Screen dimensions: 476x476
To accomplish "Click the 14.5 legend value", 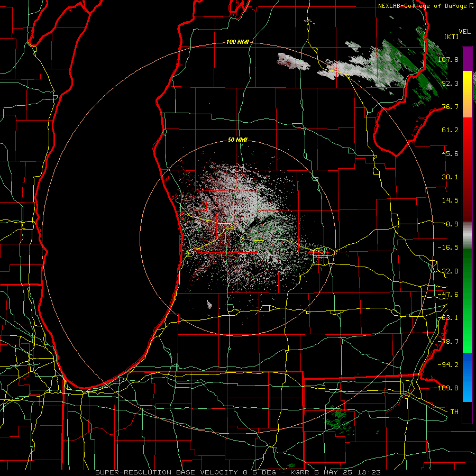I will click(450, 200).
